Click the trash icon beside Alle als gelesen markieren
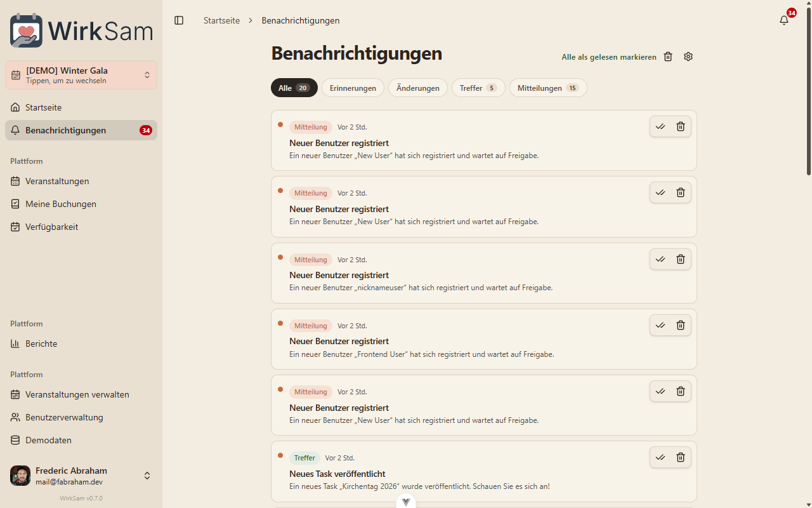 (668, 57)
